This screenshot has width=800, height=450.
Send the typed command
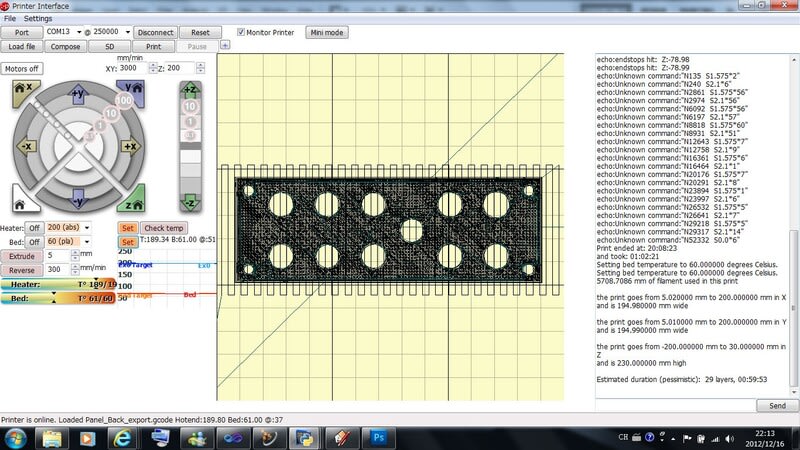coord(777,406)
